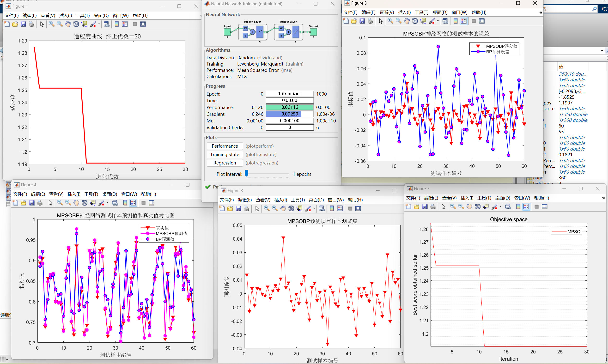Click the Regression plot button
The height and width of the screenshot is (364, 608).
click(x=225, y=163)
